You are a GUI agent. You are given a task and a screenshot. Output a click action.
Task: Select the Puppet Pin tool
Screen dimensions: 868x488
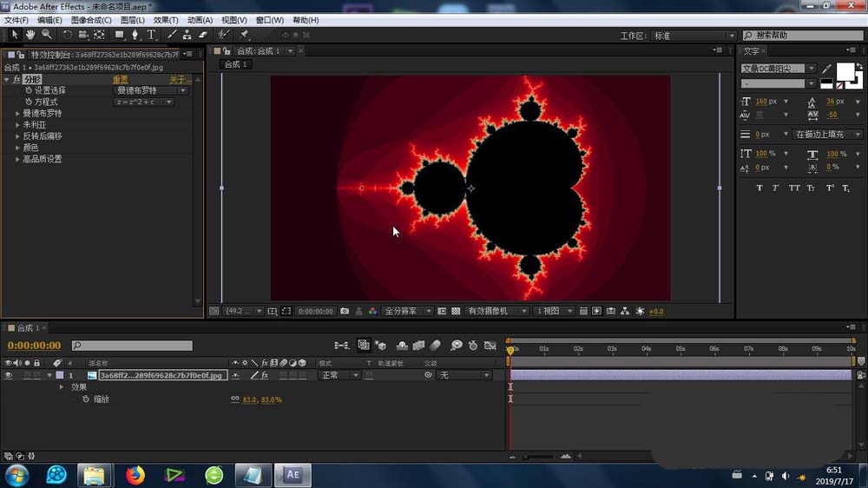click(244, 35)
